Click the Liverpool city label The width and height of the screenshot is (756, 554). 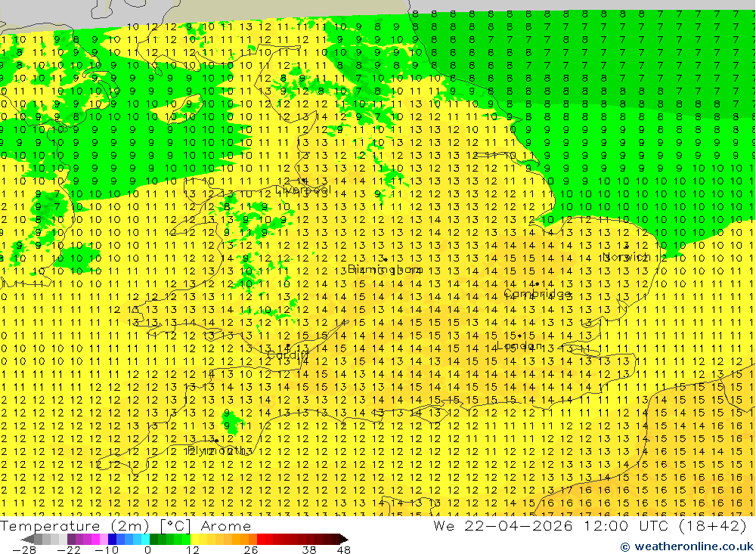(302, 190)
